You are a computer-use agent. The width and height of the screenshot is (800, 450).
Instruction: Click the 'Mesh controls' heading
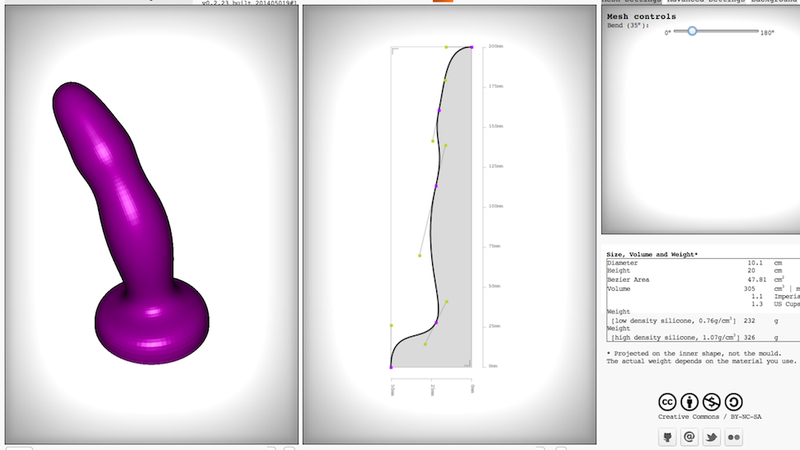[x=641, y=16]
